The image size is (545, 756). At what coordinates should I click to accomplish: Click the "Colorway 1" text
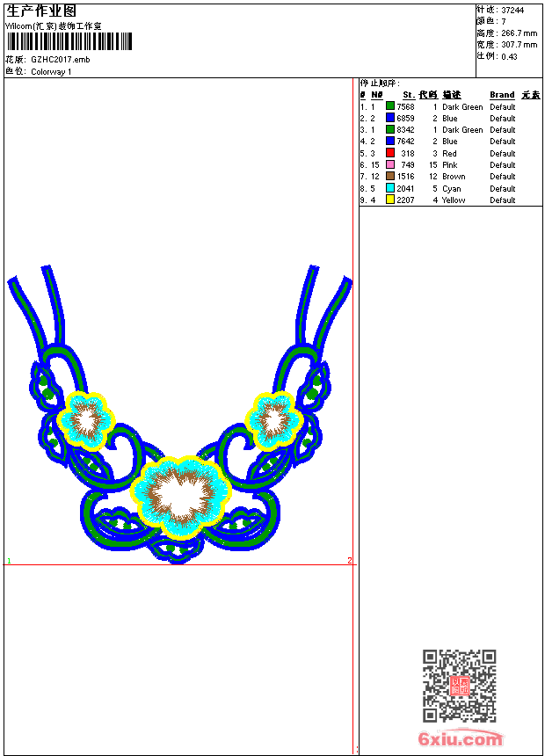51,72
